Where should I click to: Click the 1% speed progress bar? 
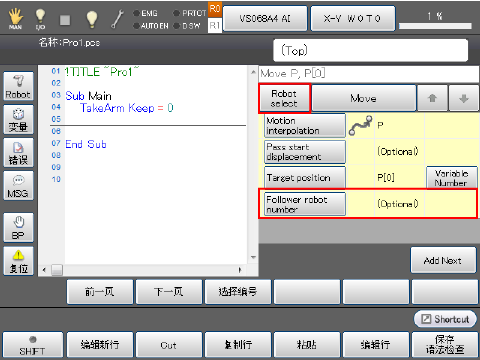[435, 26]
